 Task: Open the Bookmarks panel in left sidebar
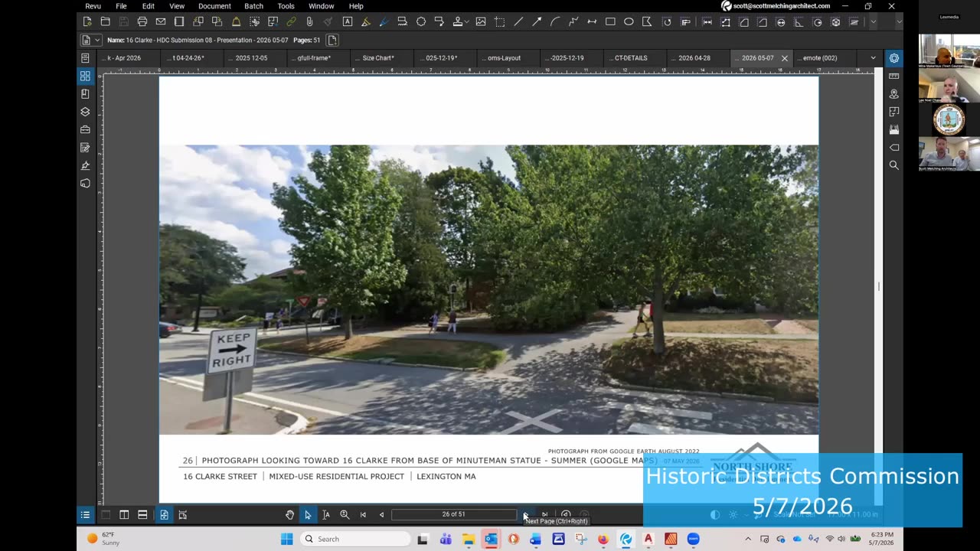[x=85, y=93]
